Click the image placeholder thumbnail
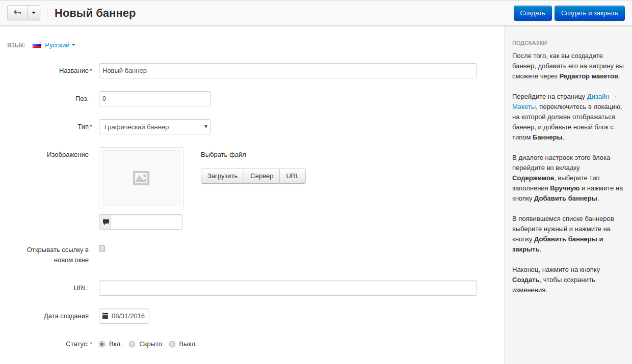The width and height of the screenshot is (632, 364). (141, 178)
